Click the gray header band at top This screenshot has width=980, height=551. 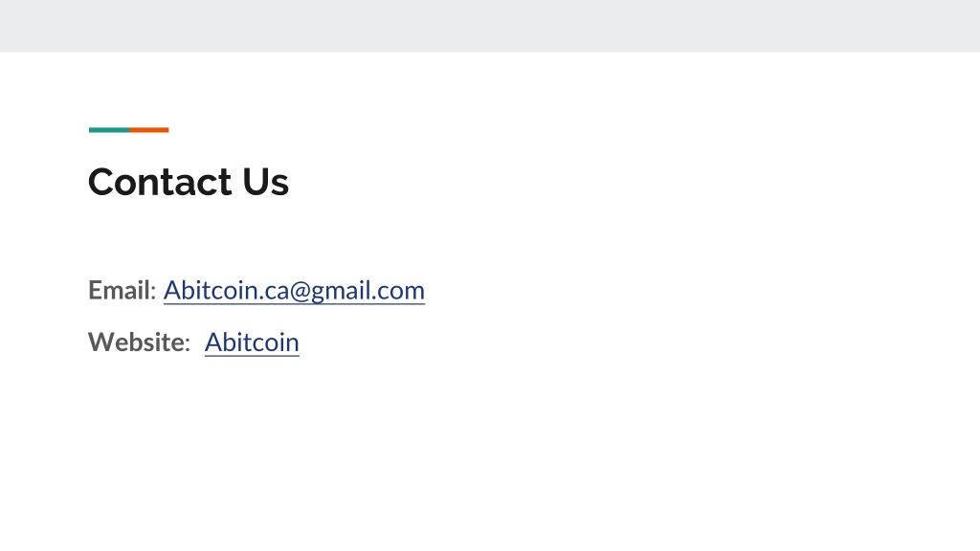(x=490, y=26)
